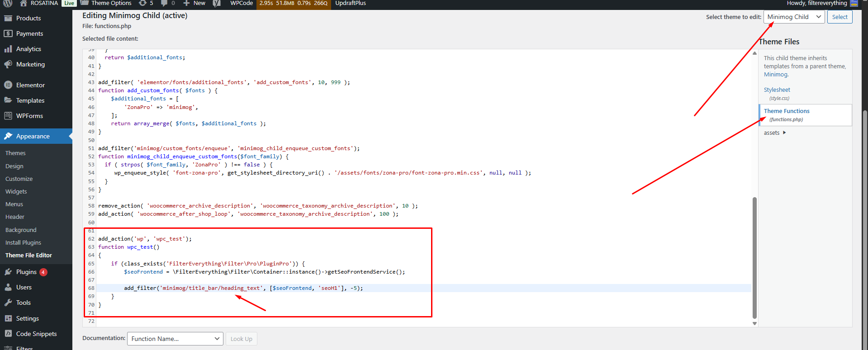This screenshot has height=350, width=868.
Task: Click the Settings sliders icon
Action: (8, 318)
